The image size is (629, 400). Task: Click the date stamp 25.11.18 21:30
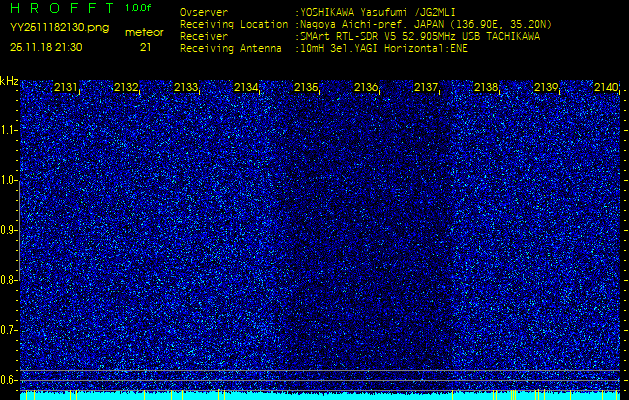pyautogui.click(x=46, y=47)
